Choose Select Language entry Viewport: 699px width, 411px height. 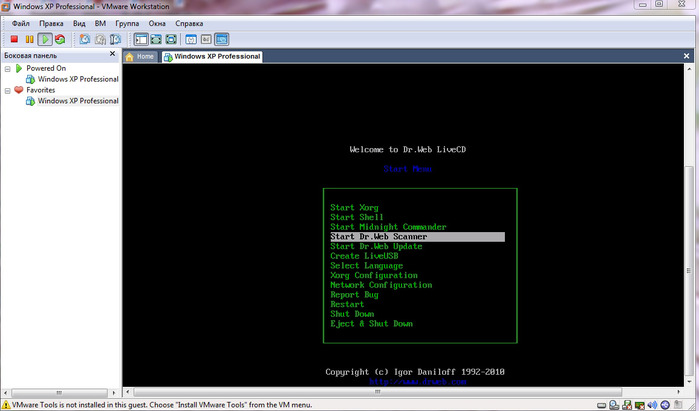(x=366, y=266)
